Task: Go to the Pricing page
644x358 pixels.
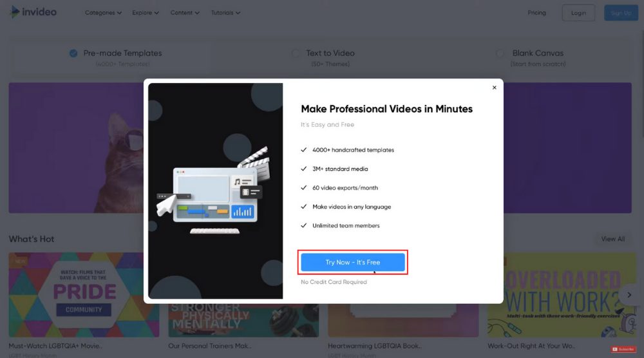Action: coord(537,13)
